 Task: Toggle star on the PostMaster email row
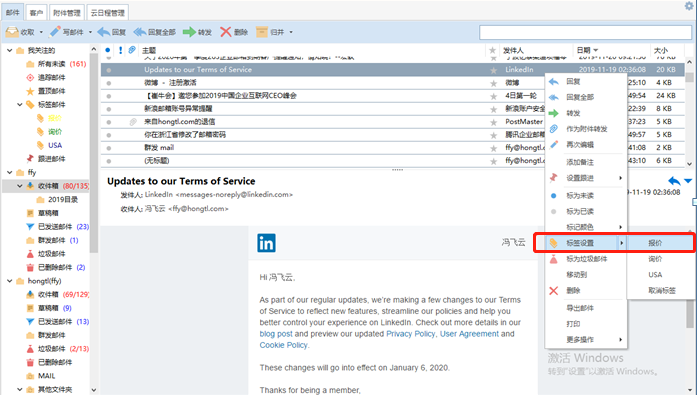click(493, 122)
